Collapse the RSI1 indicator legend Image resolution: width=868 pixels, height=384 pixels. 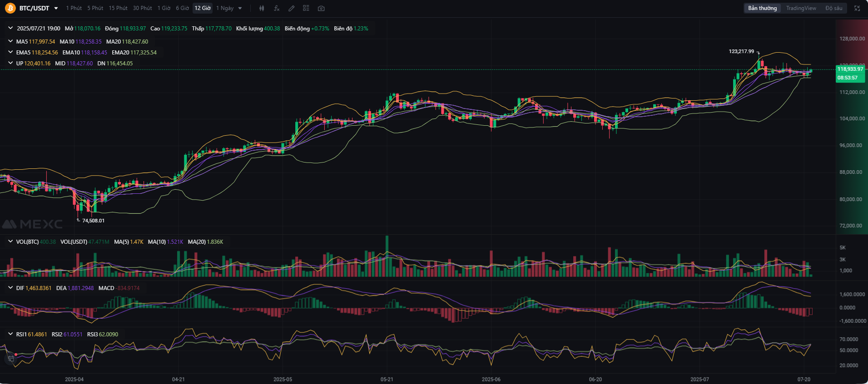[x=10, y=334]
